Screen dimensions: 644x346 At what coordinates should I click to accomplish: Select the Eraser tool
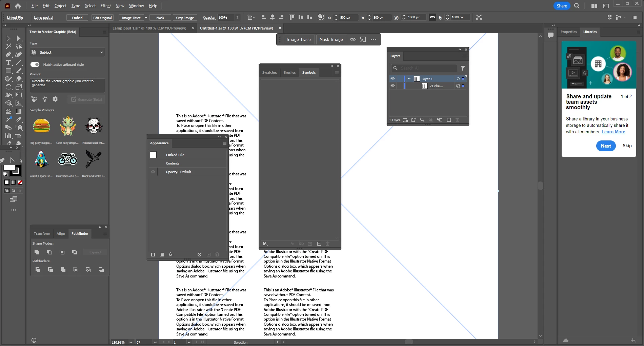pyautogui.click(x=19, y=79)
